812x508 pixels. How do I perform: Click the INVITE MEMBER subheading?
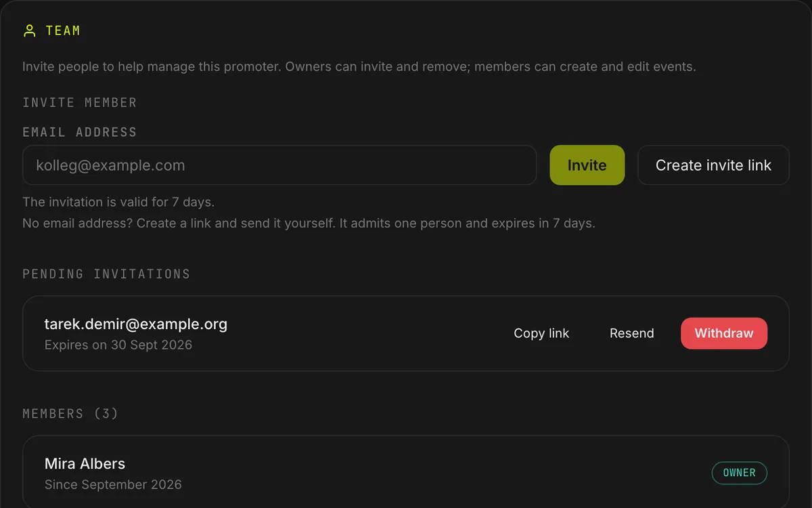tap(79, 102)
